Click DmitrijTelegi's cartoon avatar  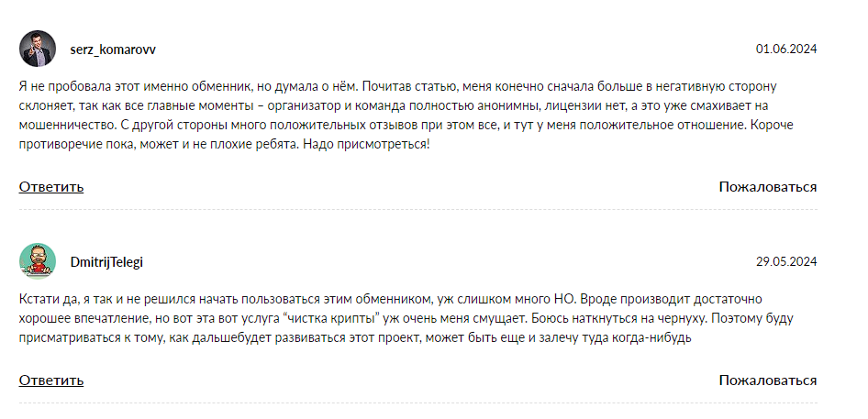[37, 261]
